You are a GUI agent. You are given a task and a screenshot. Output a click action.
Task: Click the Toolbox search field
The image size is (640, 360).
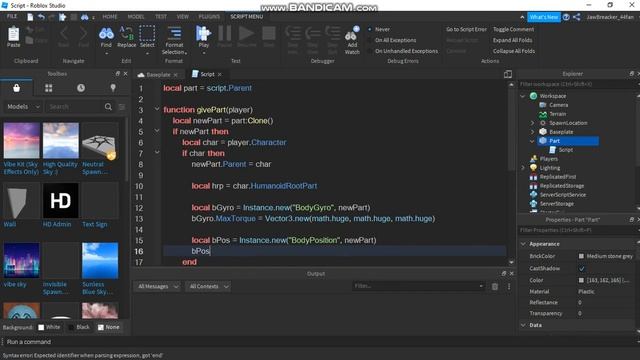(74, 107)
